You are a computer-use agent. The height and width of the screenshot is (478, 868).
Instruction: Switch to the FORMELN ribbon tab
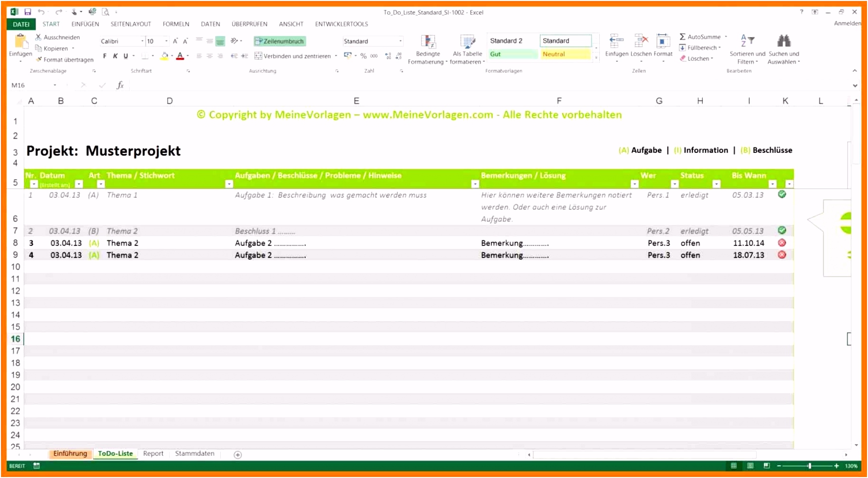[176, 24]
